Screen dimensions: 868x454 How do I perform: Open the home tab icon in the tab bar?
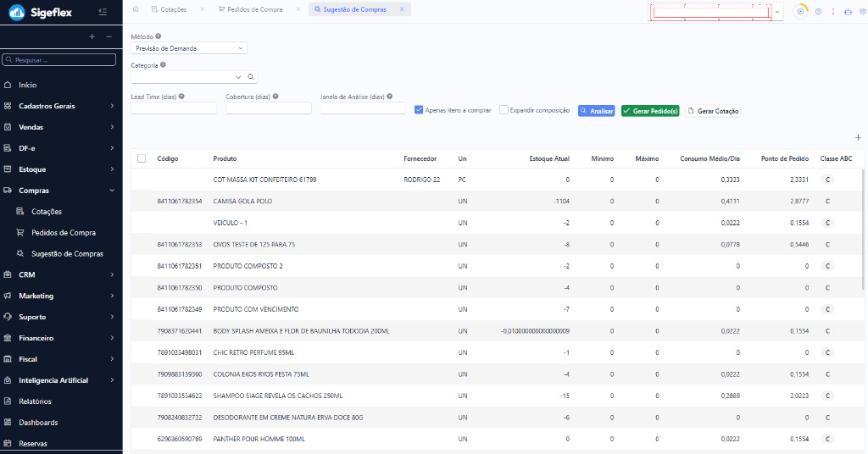point(136,9)
